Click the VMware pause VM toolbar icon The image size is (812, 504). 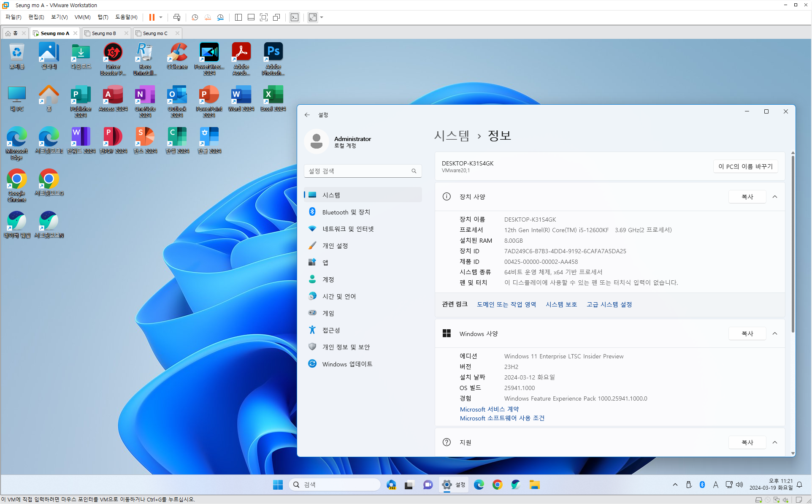(x=152, y=17)
